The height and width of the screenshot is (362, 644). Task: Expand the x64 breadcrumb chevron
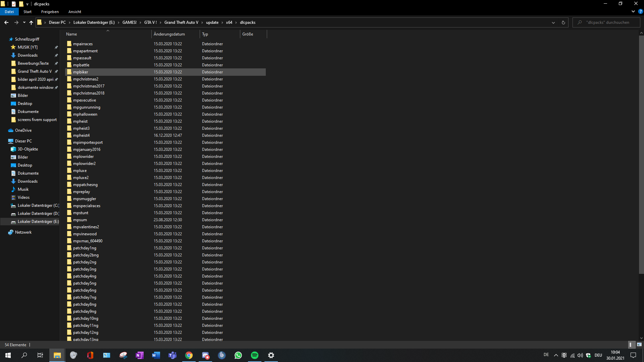click(236, 22)
